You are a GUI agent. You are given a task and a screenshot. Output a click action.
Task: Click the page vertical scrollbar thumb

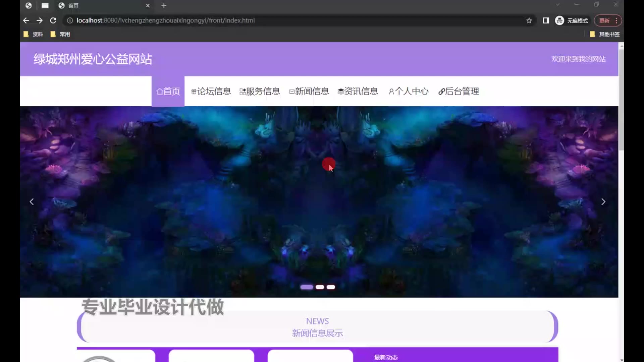pyautogui.click(x=621, y=100)
